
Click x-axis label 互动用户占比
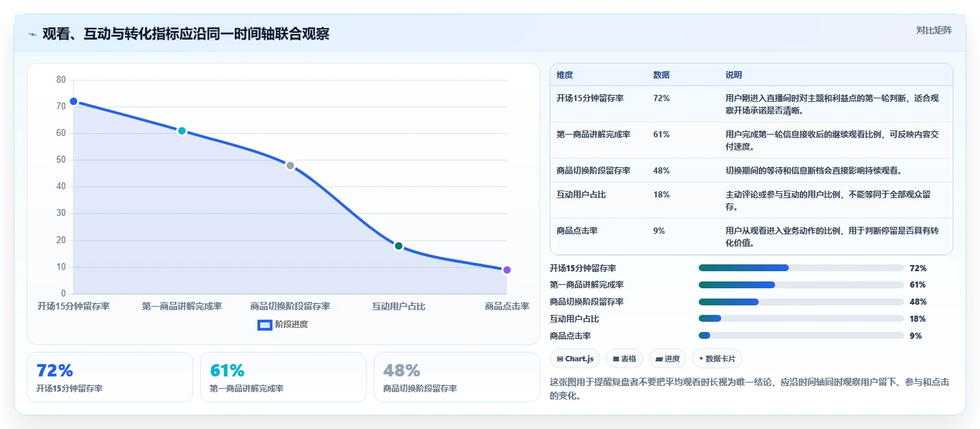pos(399,307)
